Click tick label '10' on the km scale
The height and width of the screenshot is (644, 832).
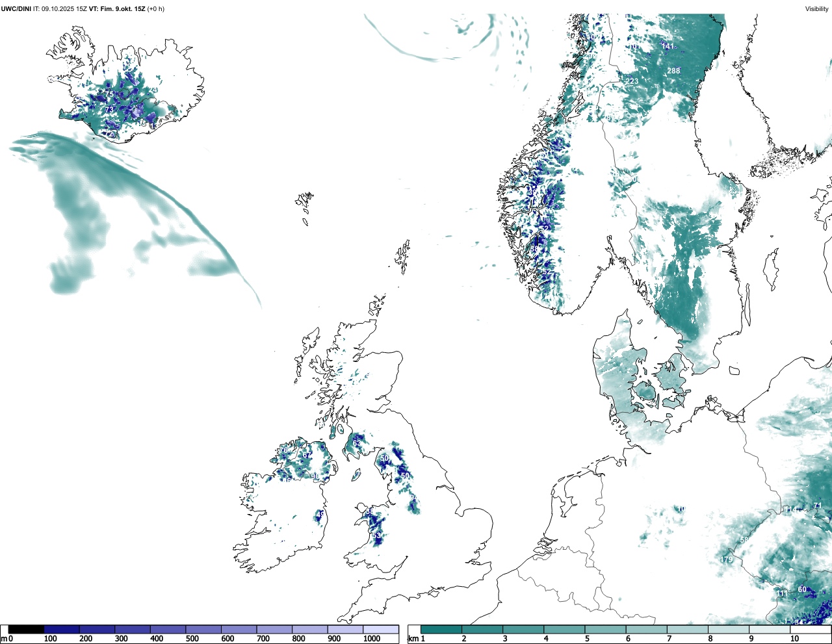(x=794, y=639)
